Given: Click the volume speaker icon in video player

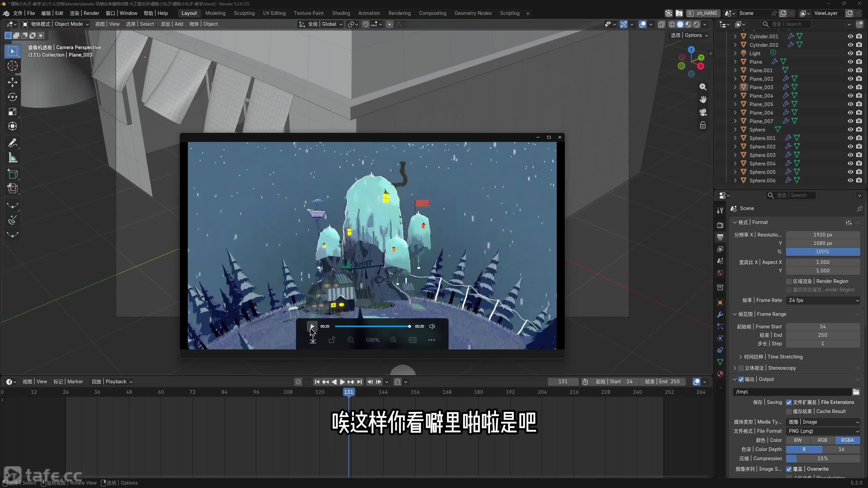Looking at the screenshot, I should click(432, 326).
